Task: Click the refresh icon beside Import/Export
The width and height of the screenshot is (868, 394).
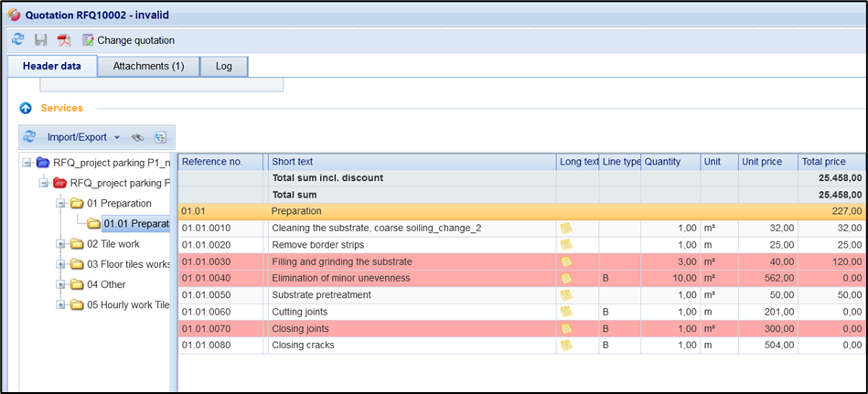Action: pos(29,137)
